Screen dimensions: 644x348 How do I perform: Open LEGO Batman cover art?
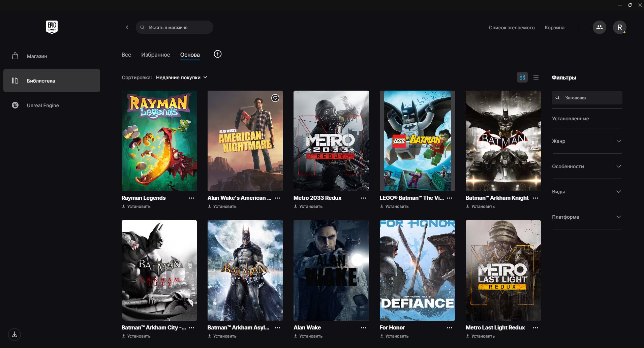tap(417, 141)
